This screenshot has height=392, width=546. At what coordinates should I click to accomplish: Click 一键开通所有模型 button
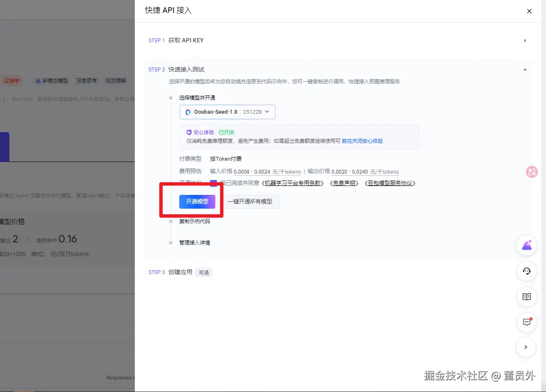250,201
